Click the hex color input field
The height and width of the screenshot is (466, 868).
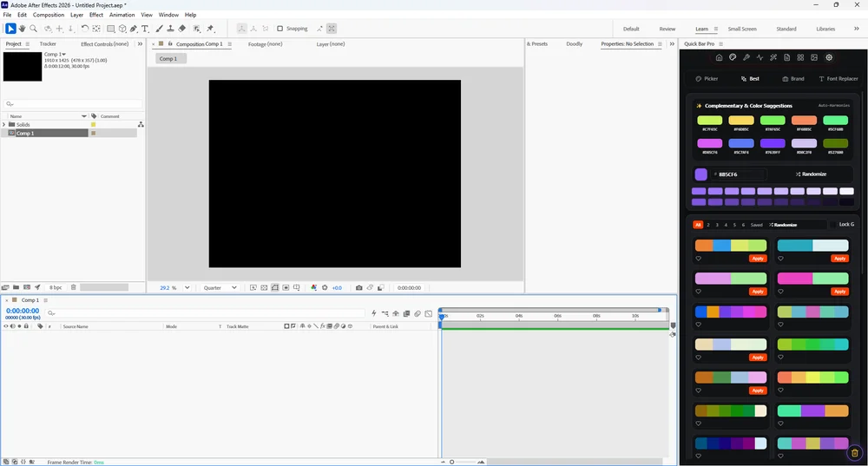(740, 174)
